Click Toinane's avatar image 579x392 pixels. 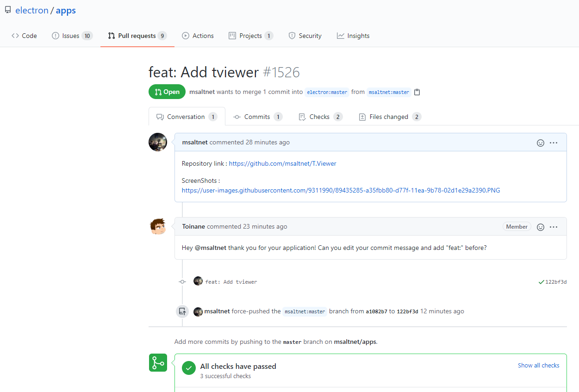click(x=158, y=226)
